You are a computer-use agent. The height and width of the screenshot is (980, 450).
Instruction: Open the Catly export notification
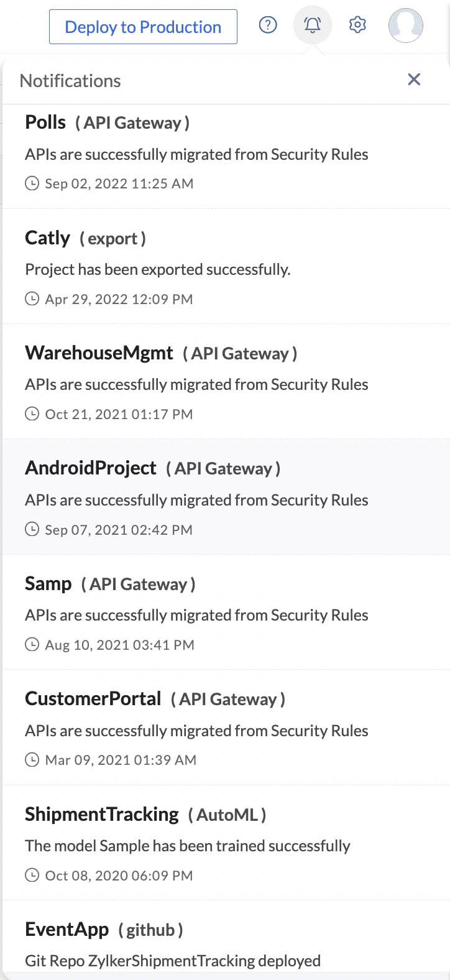click(x=226, y=266)
